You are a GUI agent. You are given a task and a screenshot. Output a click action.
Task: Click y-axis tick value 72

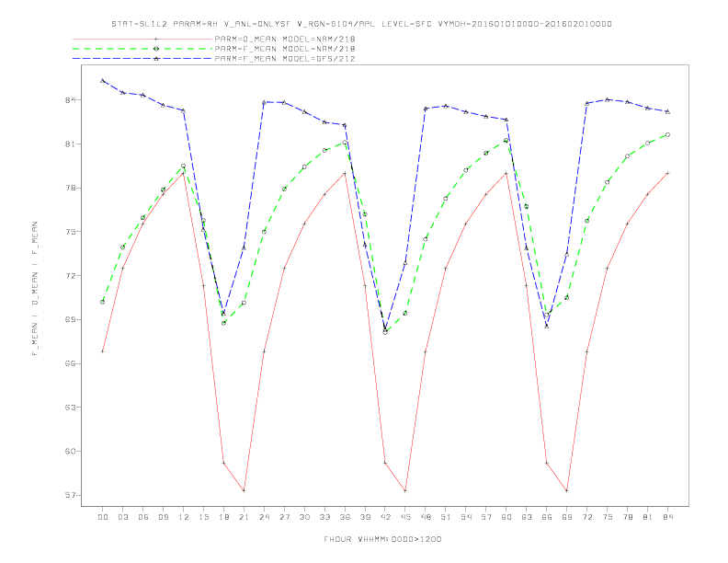(x=71, y=276)
